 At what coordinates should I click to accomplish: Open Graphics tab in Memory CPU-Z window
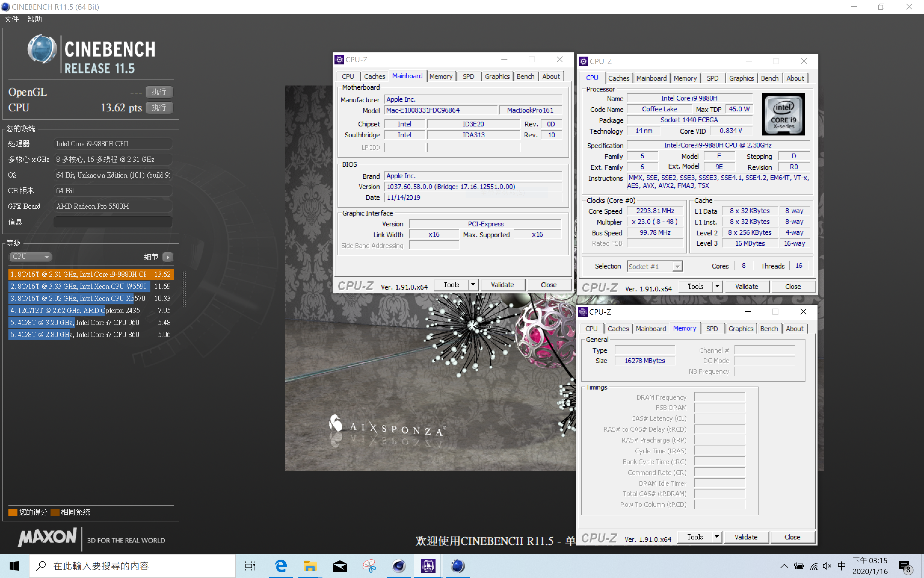[x=741, y=328]
